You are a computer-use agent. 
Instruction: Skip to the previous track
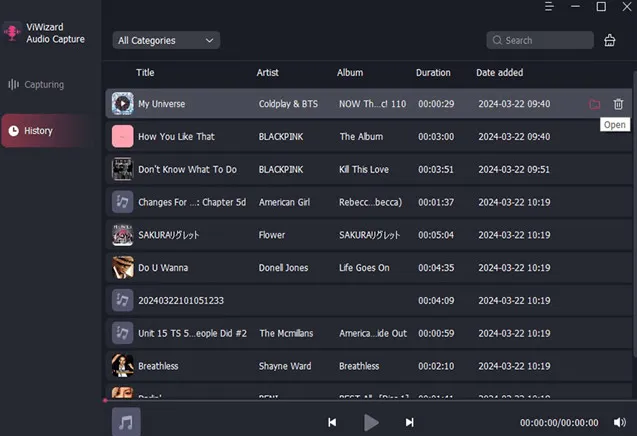pyautogui.click(x=332, y=423)
